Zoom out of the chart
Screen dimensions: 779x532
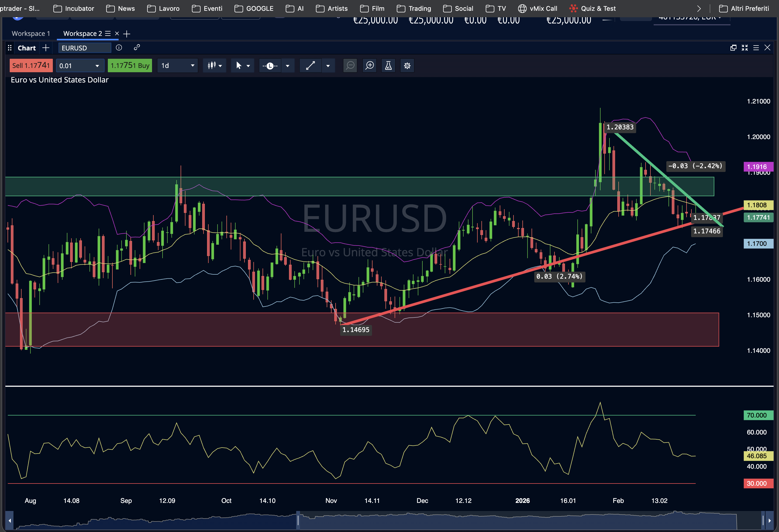(x=350, y=66)
